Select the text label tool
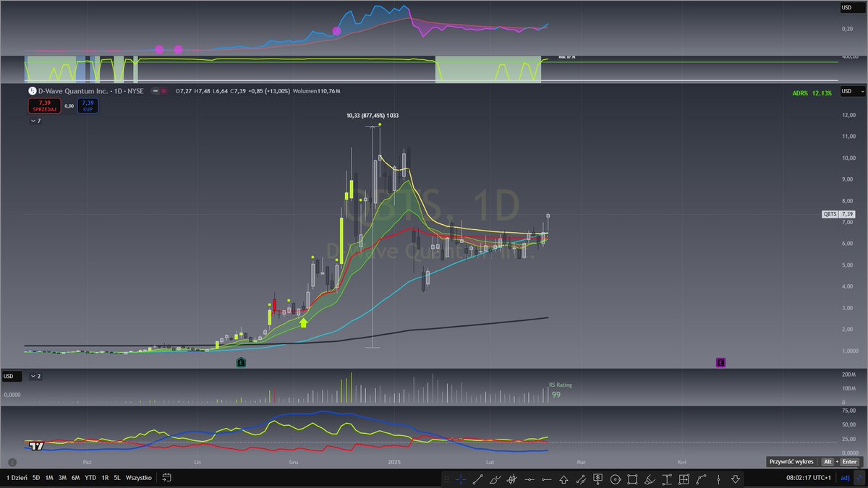Image resolution: width=868 pixels, height=488 pixels. tap(666, 479)
